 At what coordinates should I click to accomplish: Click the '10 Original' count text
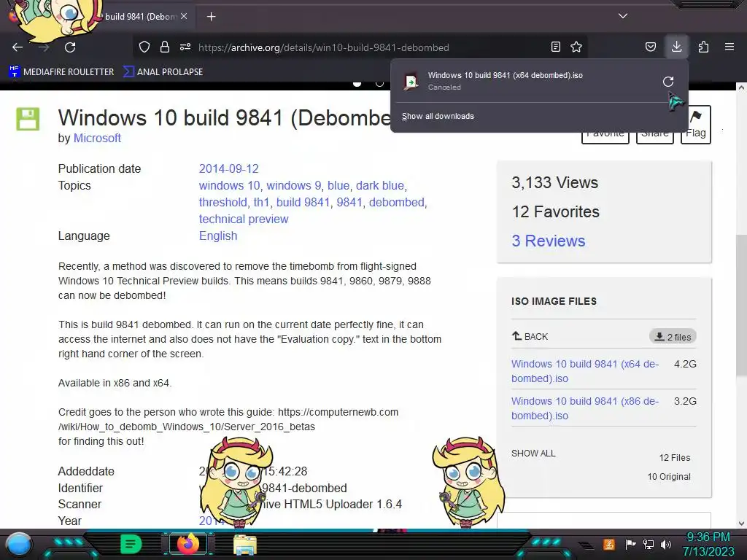tap(669, 477)
